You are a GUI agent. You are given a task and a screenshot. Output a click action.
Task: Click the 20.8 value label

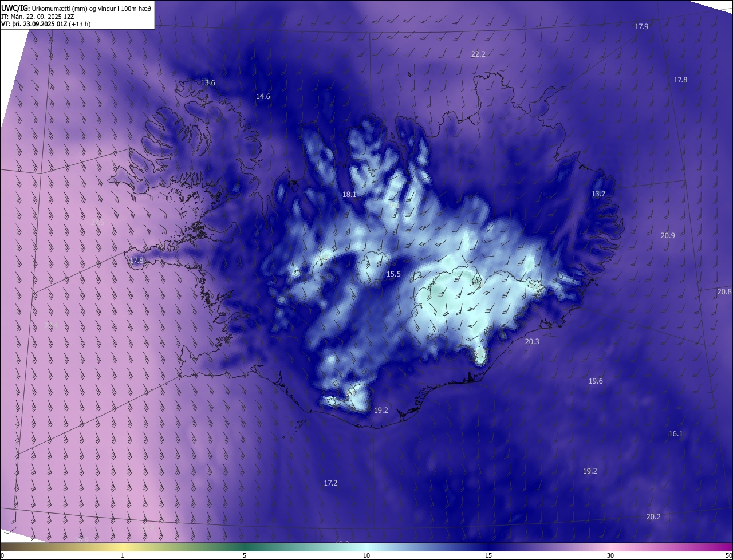[x=724, y=291]
